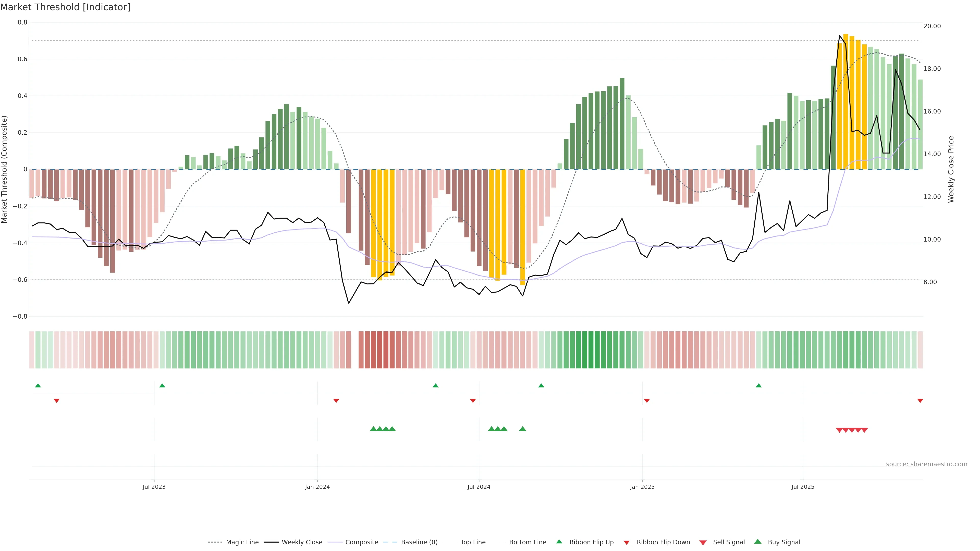Toggle the Top Line legend entry
The height and width of the screenshot is (551, 980).
click(x=473, y=542)
